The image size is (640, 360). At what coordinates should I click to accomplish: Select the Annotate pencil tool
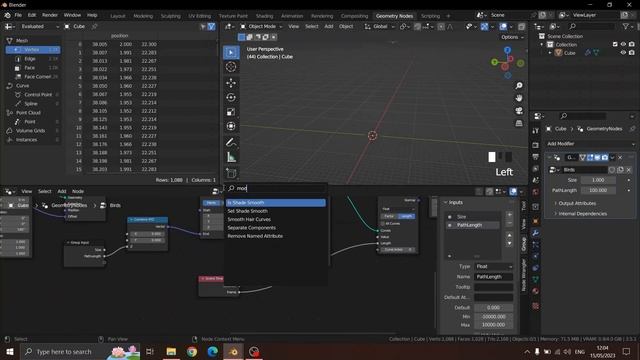231,142
